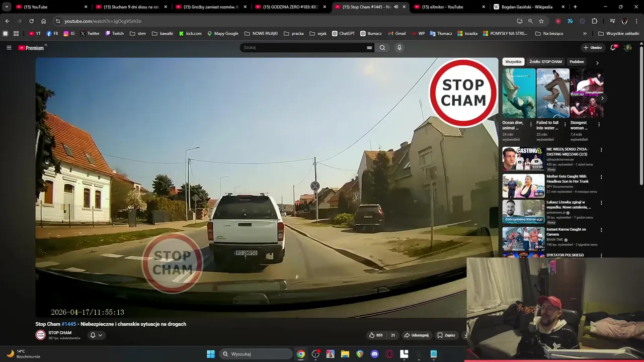Select the Źródło: STOP CHAM chip

(545, 62)
